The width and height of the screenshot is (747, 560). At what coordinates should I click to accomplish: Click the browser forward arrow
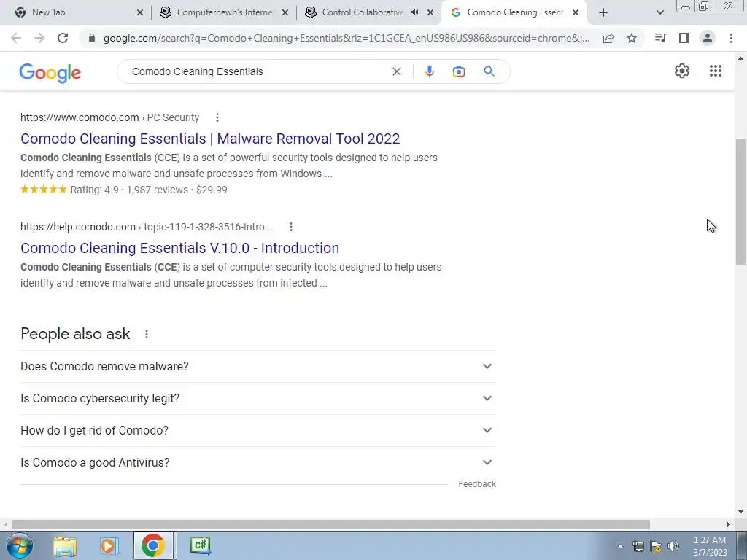click(39, 38)
